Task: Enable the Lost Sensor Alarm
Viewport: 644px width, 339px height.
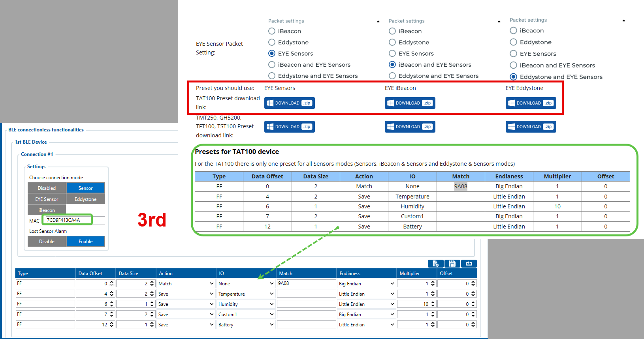Action: 85,241
